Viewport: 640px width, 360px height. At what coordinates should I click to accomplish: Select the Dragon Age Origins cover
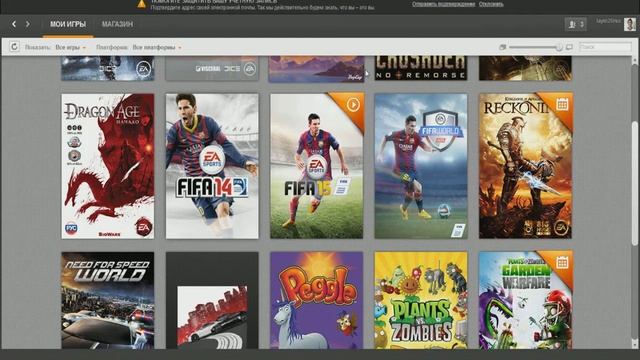click(108, 166)
